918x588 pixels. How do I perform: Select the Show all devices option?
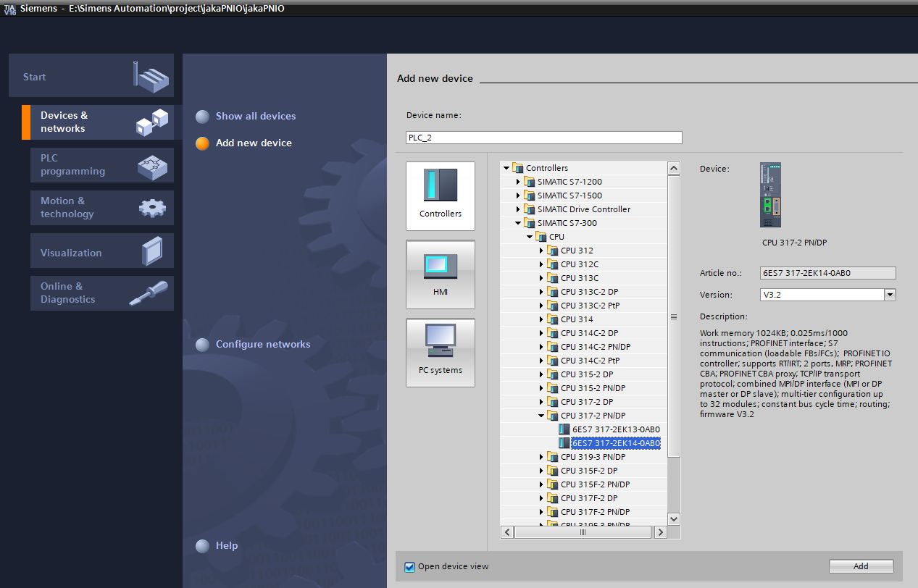tap(255, 116)
